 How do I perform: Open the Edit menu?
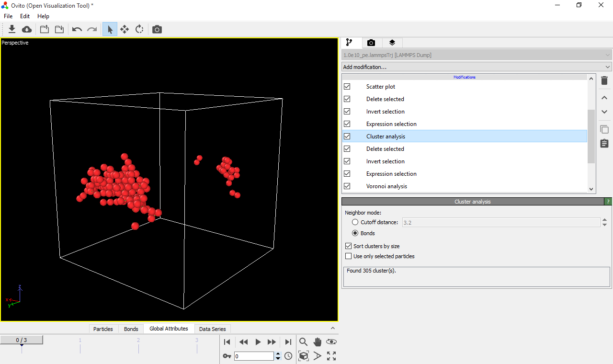coord(24,16)
